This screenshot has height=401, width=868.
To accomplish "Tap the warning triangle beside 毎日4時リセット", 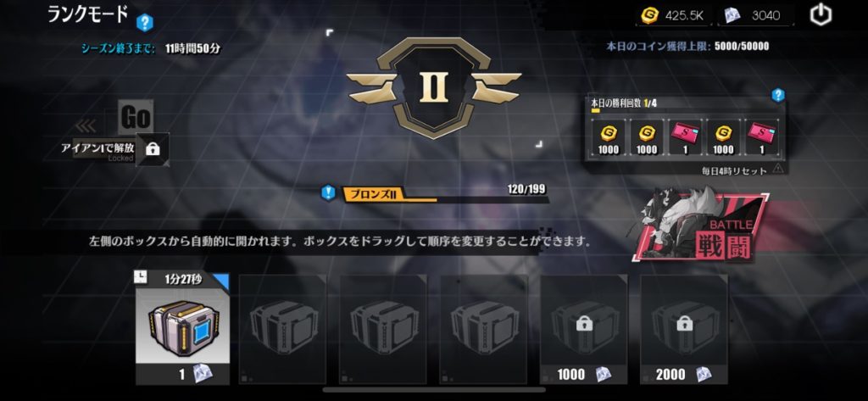I will click(777, 169).
